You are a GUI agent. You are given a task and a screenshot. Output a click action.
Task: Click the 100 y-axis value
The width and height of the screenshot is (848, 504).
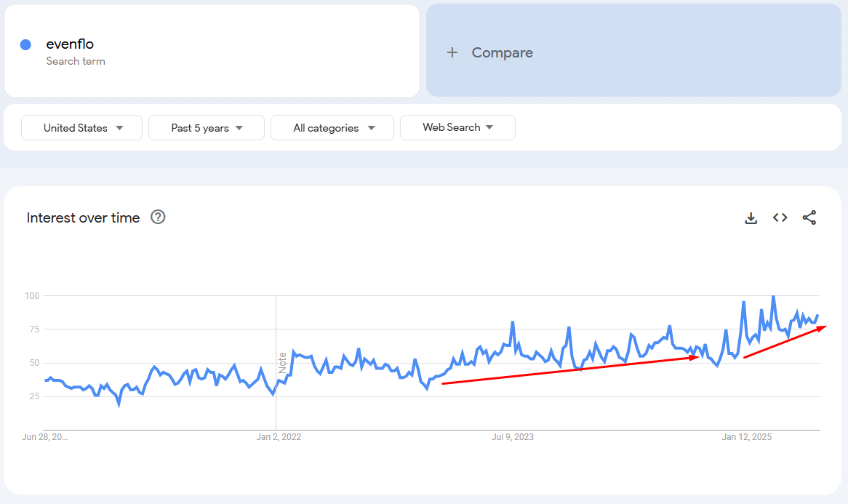click(32, 296)
